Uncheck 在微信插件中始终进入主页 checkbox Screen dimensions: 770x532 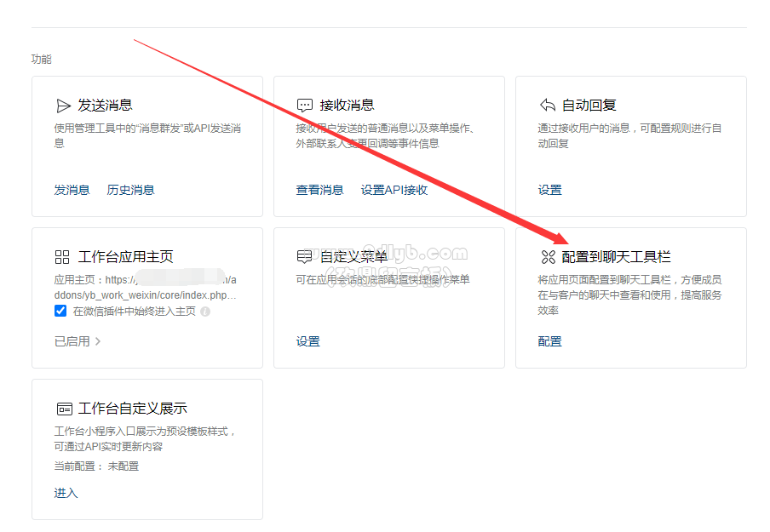click(60, 312)
